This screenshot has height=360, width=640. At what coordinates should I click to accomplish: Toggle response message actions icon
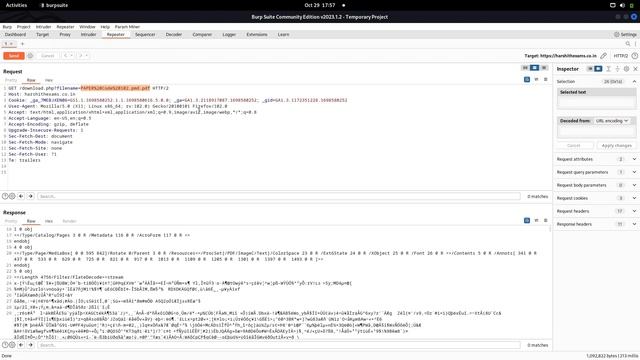point(527,220)
